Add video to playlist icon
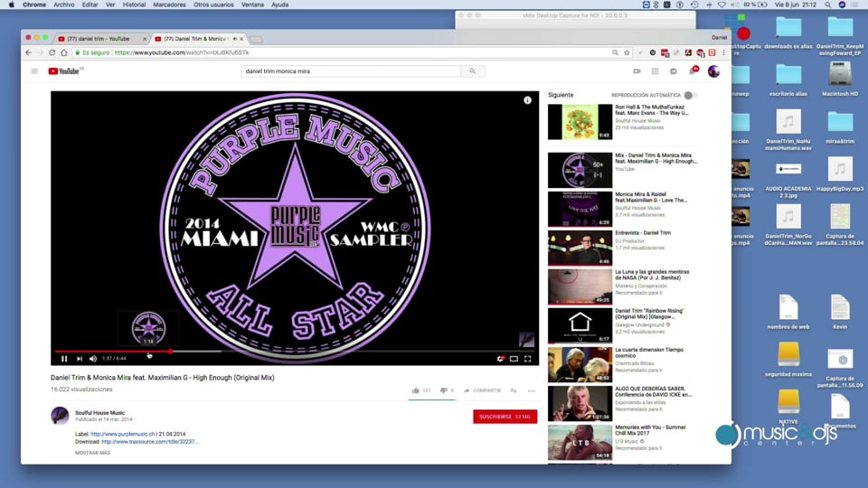This screenshot has width=868, height=488. (514, 390)
